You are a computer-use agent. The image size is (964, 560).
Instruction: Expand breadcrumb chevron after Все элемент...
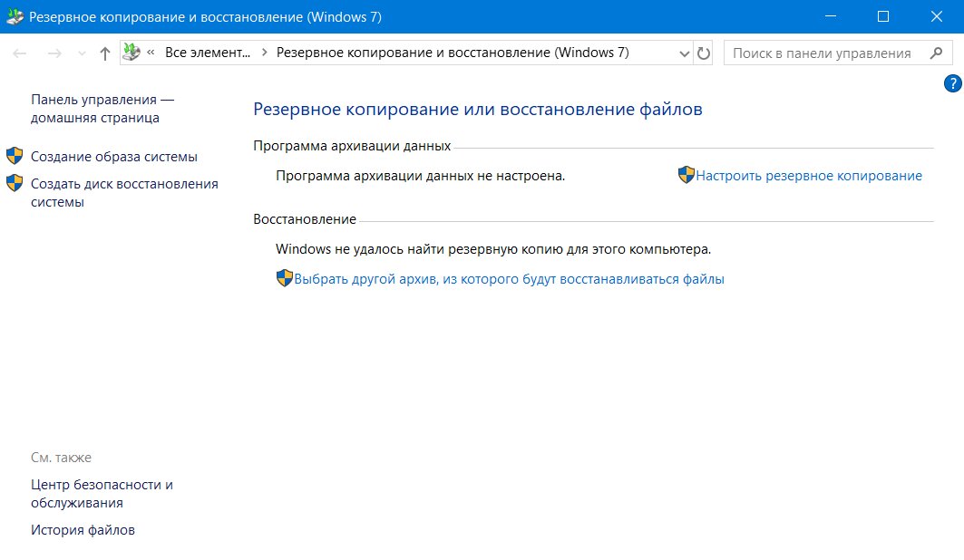[x=265, y=53]
